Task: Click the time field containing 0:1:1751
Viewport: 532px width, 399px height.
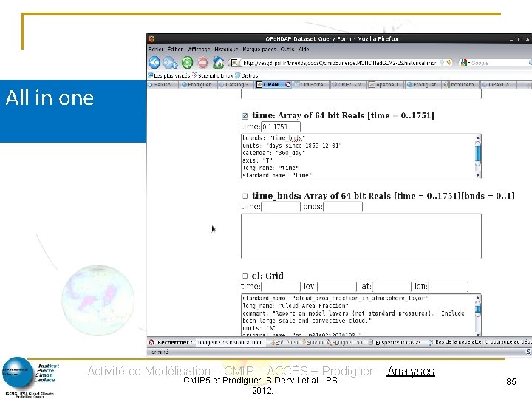Action: (281, 127)
